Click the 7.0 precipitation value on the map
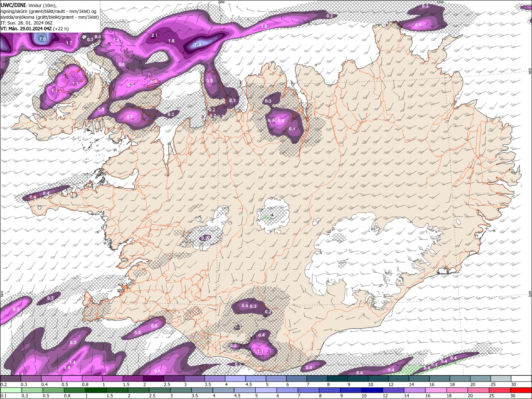Image resolution: width=532 pixels, height=399 pixels. (x=42, y=39)
